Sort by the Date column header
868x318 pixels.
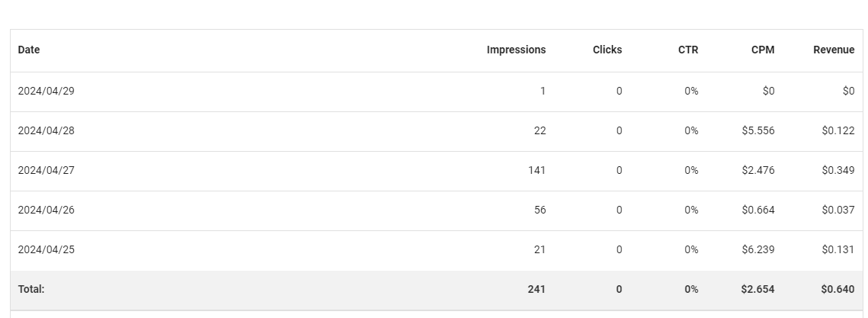tap(29, 50)
